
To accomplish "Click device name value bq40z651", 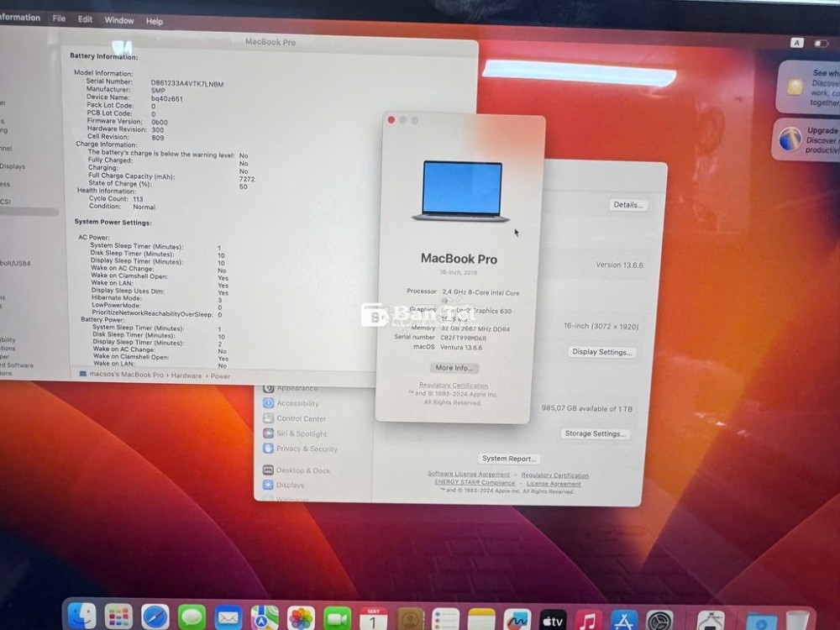I will (166, 98).
